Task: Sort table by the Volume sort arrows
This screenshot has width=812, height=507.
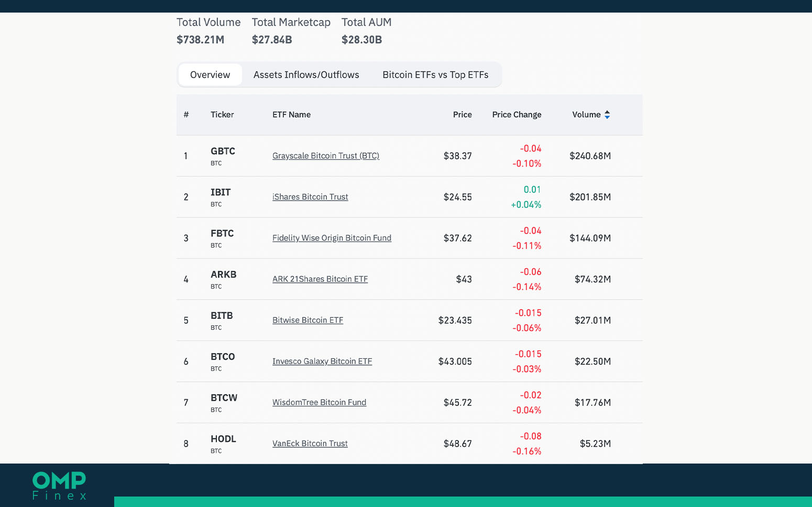Action: coord(607,115)
